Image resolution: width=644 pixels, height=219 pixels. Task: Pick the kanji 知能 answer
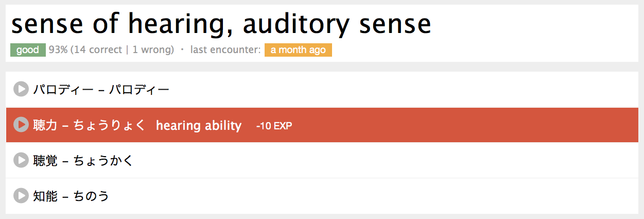click(x=45, y=196)
